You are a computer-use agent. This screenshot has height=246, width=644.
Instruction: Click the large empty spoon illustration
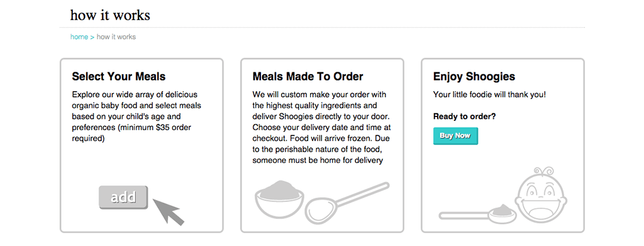347,204
